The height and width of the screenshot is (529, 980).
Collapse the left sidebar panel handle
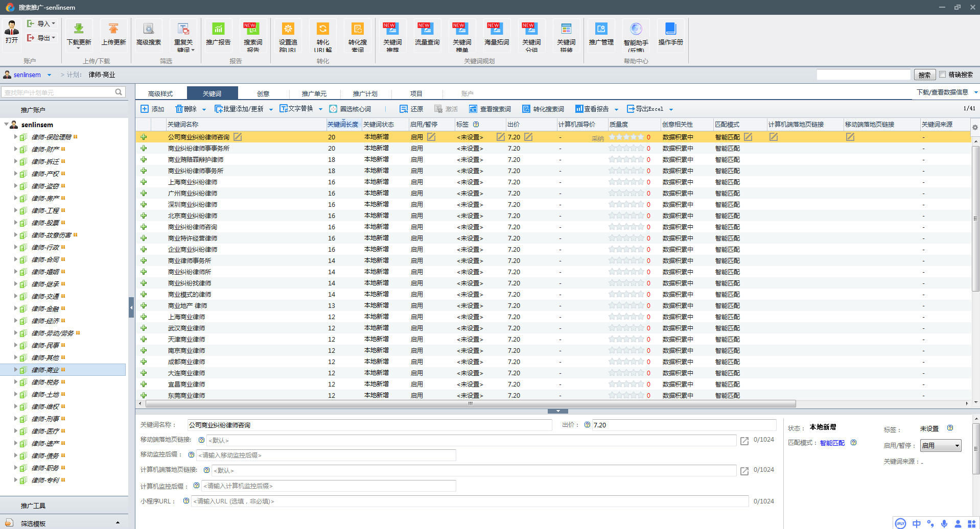click(131, 307)
